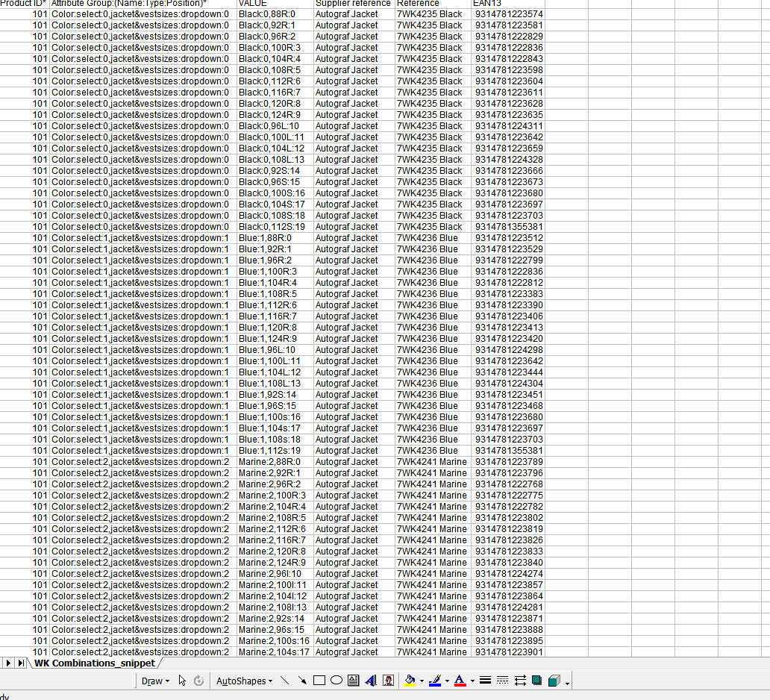Select cell with EAN 9314781222812
This screenshot has width=770, height=700.
pos(507,283)
